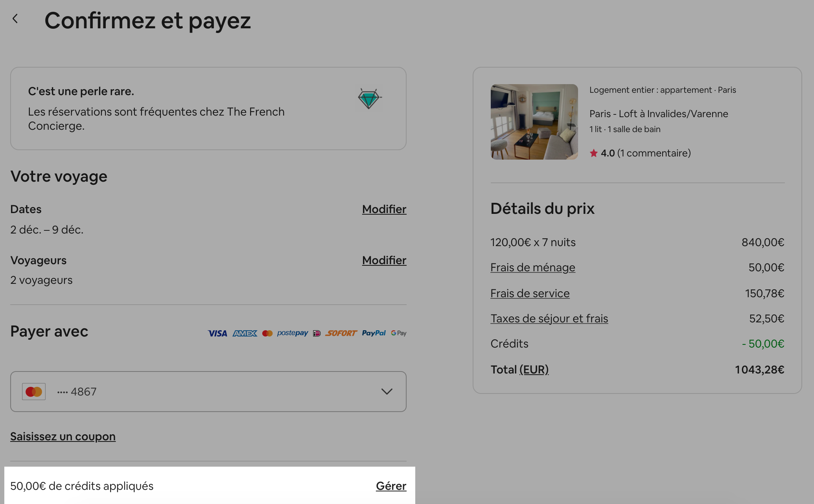This screenshot has width=814, height=504.
Task: Modify the number of travelers
Action: point(384,260)
